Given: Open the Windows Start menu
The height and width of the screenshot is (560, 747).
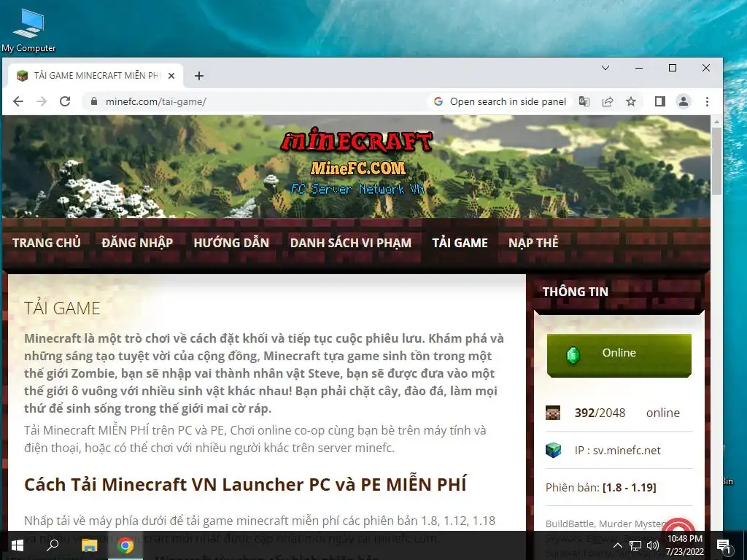Looking at the screenshot, I should 18,545.
